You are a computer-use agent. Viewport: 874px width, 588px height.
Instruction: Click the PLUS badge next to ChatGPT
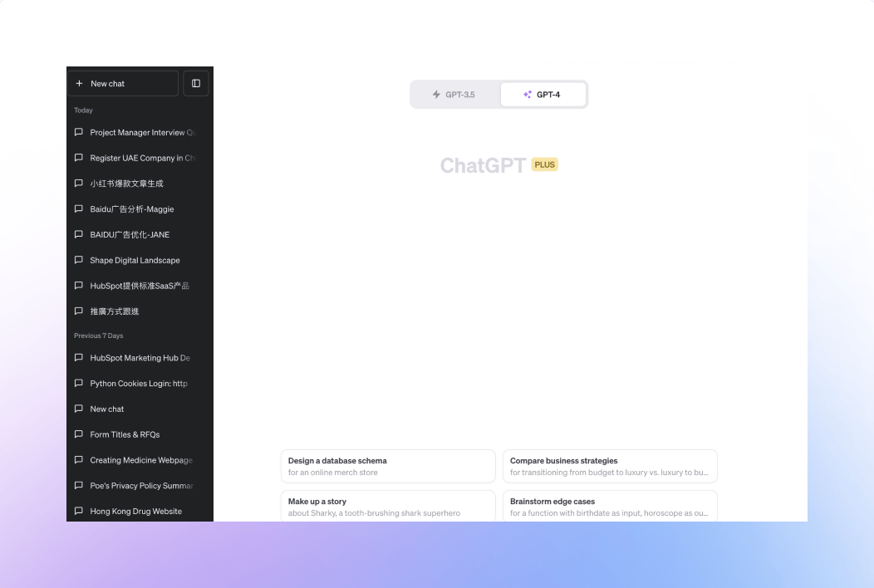(x=544, y=164)
